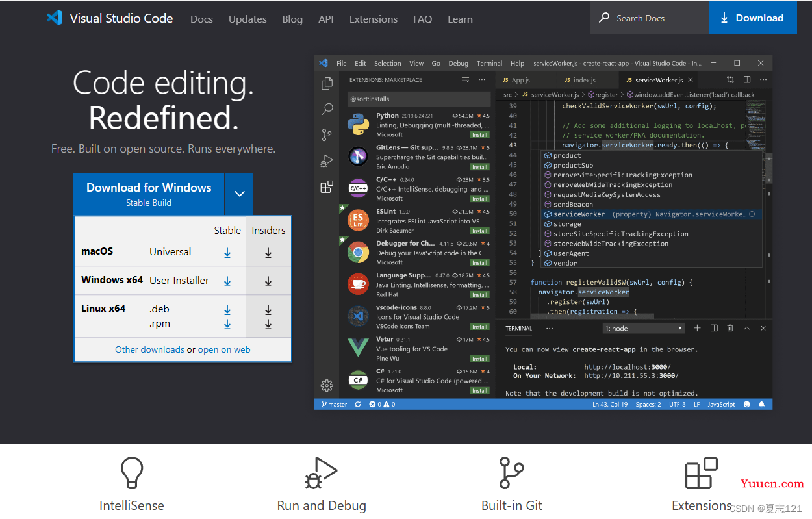Kill the terminal with trash icon
The width and height of the screenshot is (812, 519).
730,329
